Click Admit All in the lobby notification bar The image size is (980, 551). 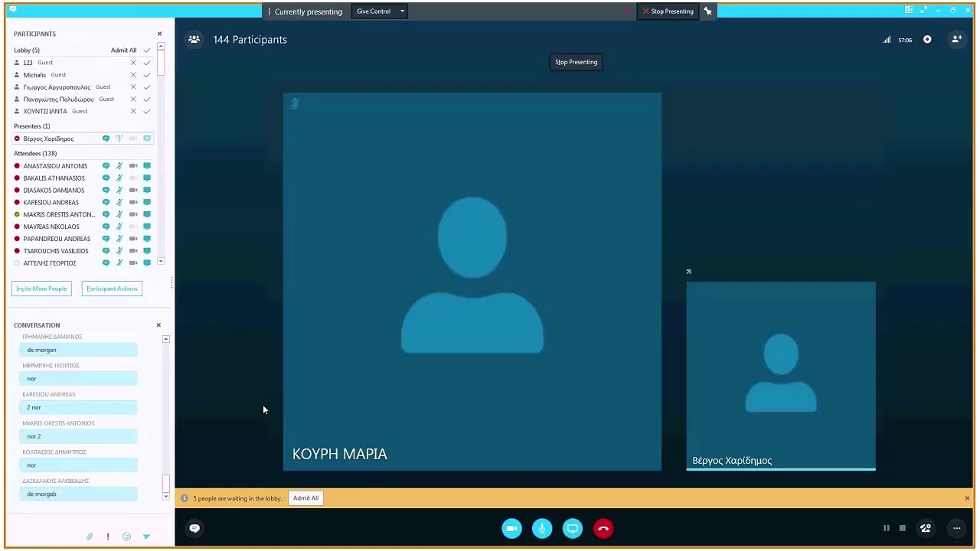[305, 498]
